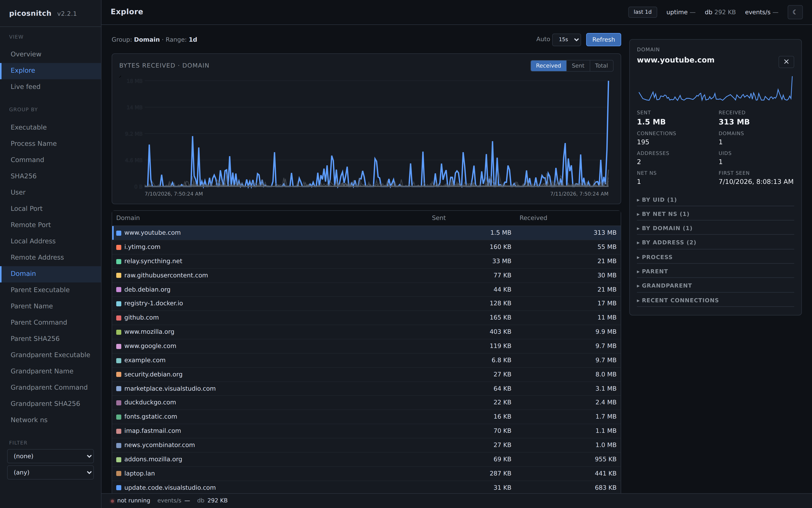Toggle the dark mode moon icon
812x508 pixels.
795,12
